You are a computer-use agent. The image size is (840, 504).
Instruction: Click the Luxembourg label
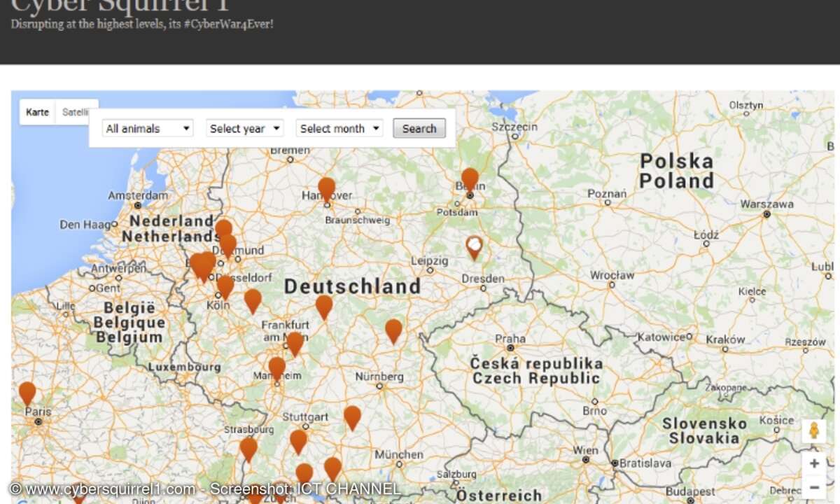(x=185, y=367)
